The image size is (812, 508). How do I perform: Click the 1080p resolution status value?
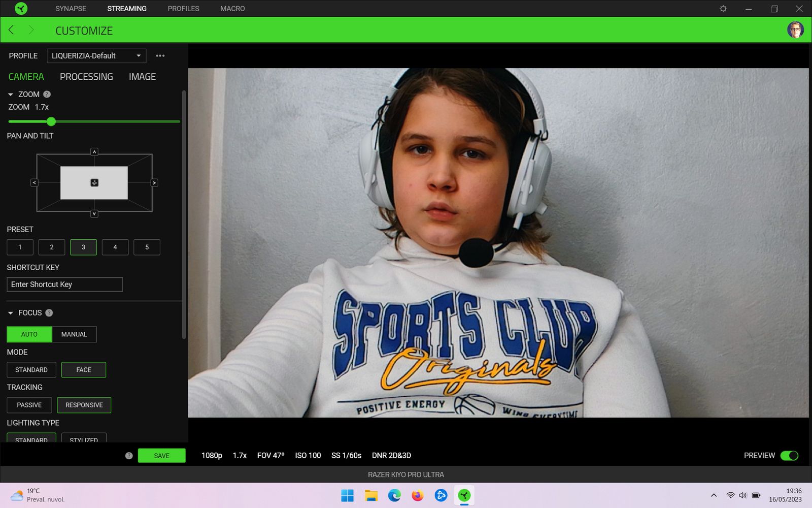pyautogui.click(x=212, y=456)
